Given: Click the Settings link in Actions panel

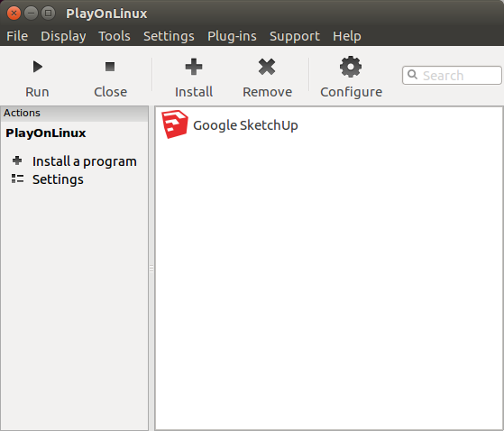Looking at the screenshot, I should click(58, 179).
